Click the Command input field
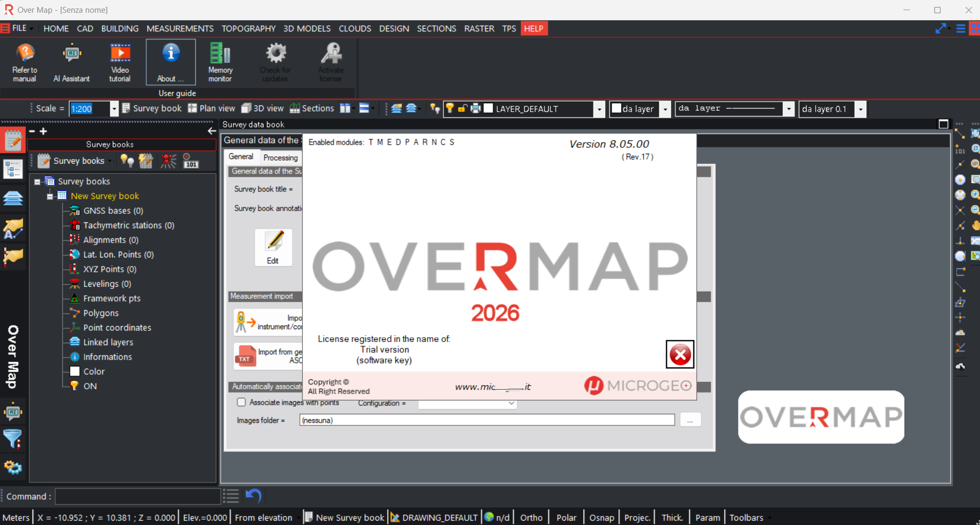 tap(138, 496)
